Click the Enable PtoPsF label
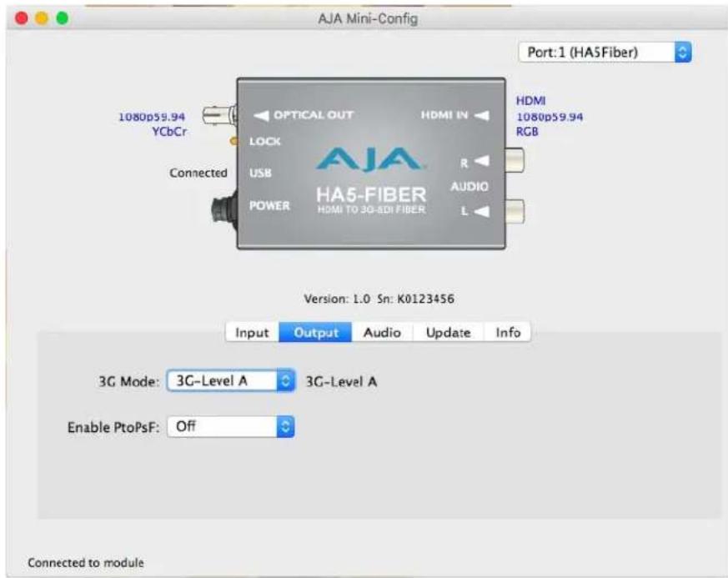728x578 pixels. click(113, 427)
